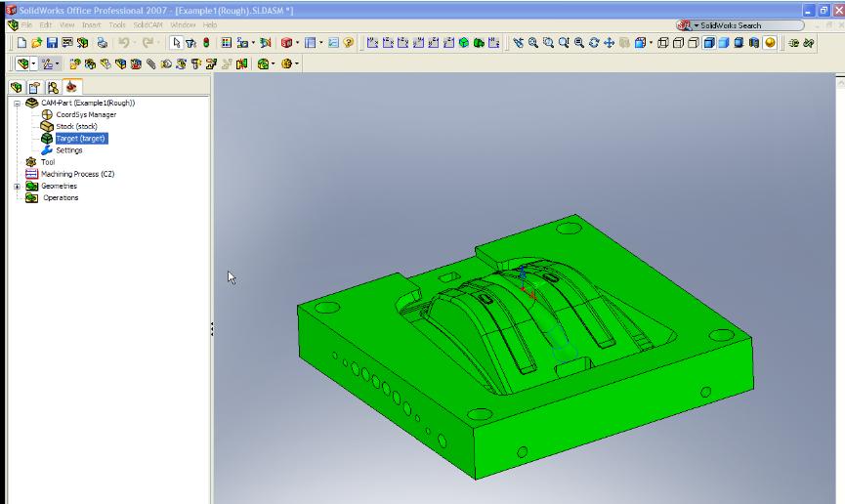This screenshot has width=845, height=504.
Task: Zoom to fit the model
Action: click(533, 43)
